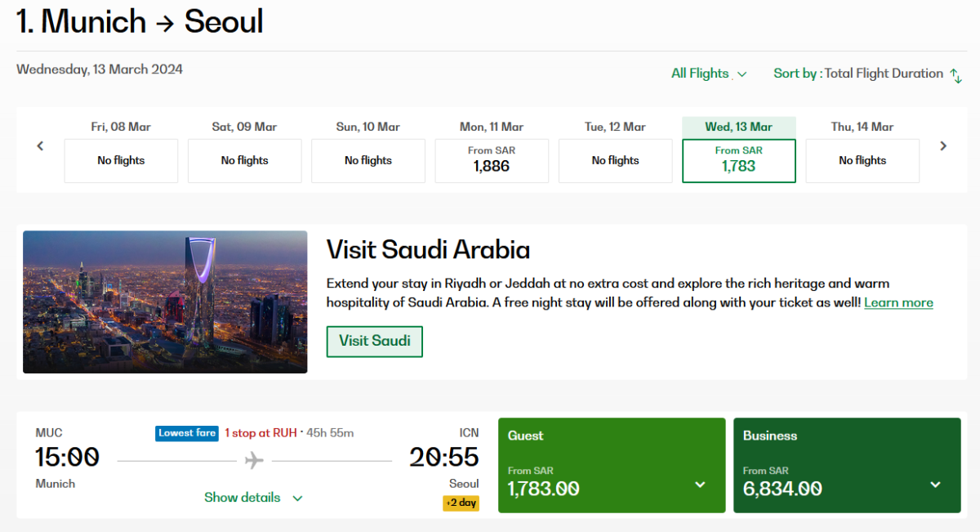980x532 pixels.
Task: Click the Riyadh skyline promo image
Action: 165,302
